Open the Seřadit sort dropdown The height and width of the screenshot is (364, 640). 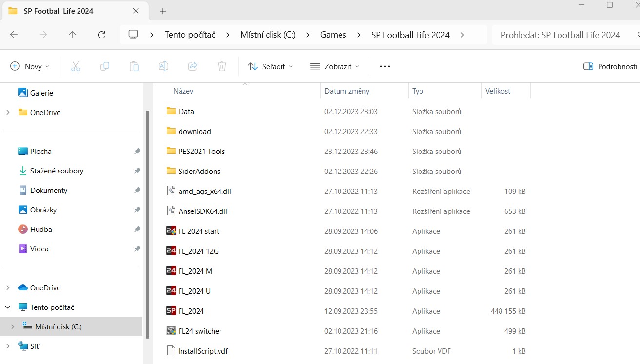pyautogui.click(x=270, y=66)
